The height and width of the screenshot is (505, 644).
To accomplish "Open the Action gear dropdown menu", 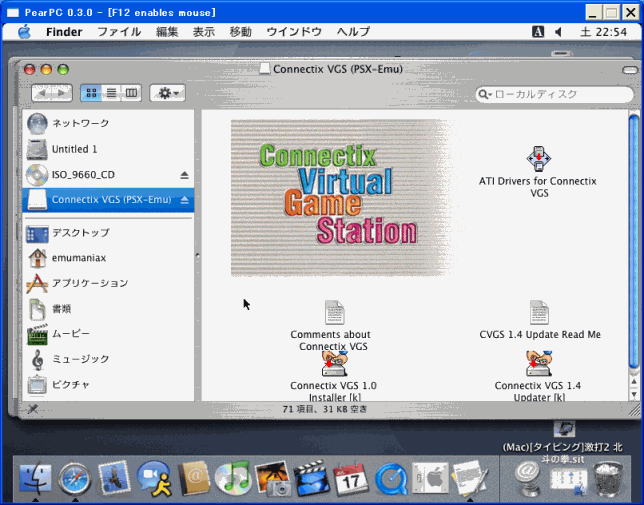I will pyautogui.click(x=167, y=93).
